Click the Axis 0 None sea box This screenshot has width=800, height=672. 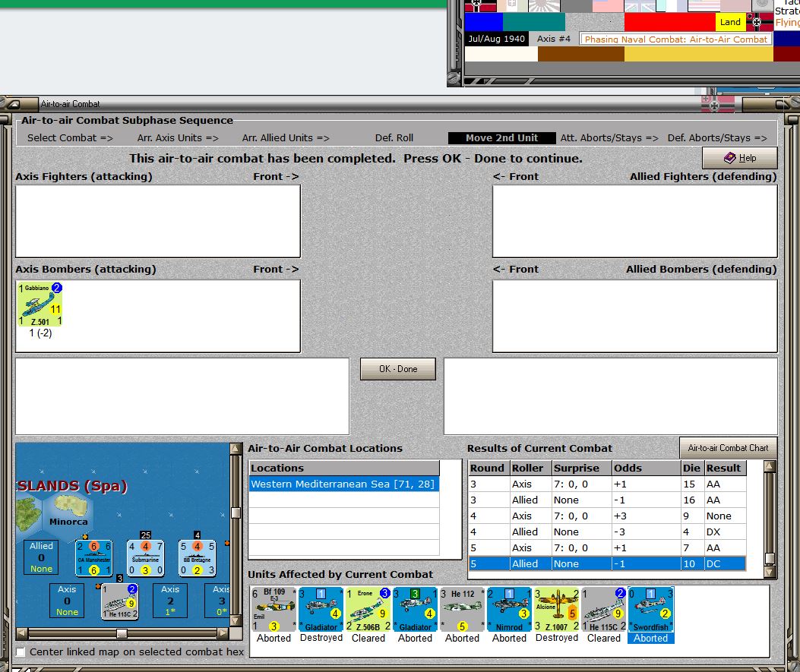coord(67,600)
